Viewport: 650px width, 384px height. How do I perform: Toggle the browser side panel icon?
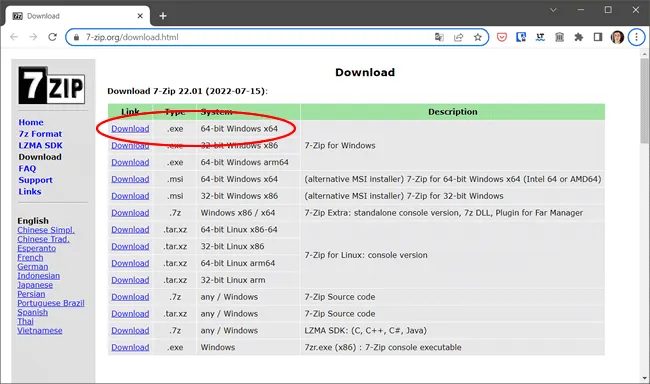coord(598,37)
